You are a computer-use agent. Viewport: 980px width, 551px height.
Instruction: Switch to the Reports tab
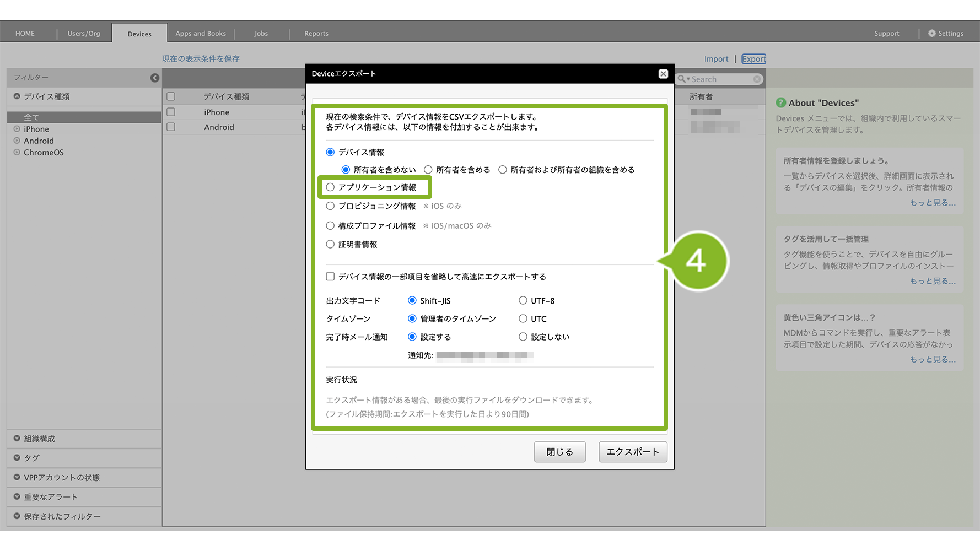[316, 33]
